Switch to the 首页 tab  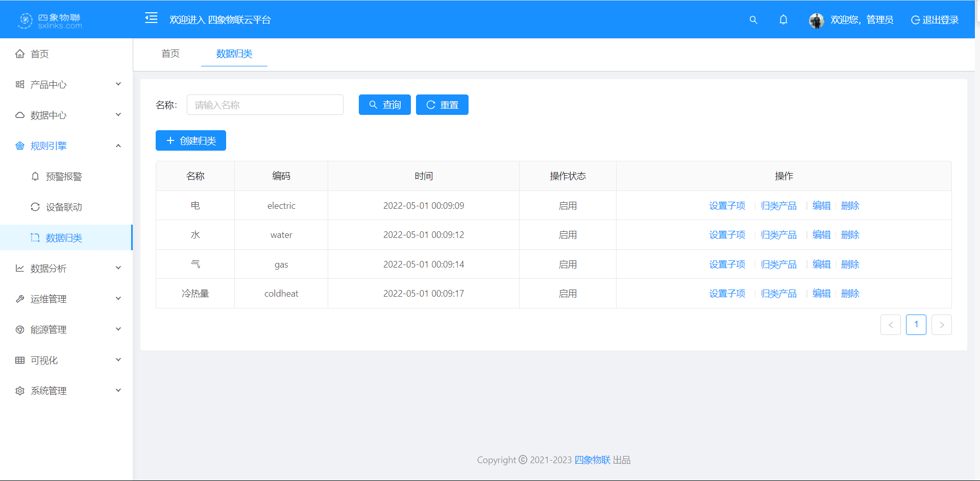(x=170, y=54)
